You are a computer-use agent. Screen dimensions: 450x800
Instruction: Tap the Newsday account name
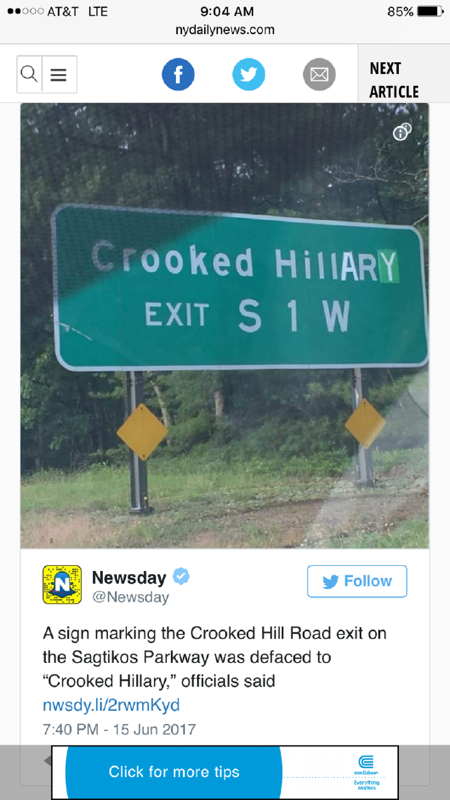click(x=129, y=578)
